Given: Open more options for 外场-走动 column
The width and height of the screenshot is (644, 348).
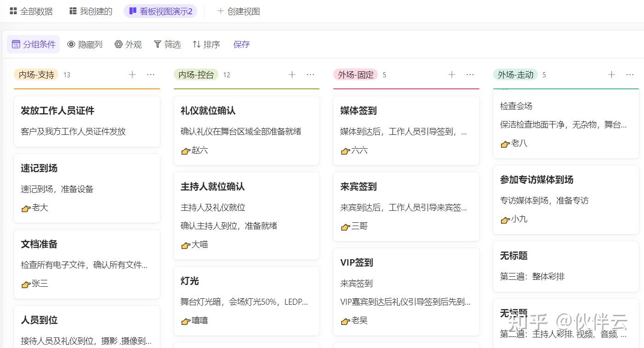Looking at the screenshot, I should tap(630, 75).
